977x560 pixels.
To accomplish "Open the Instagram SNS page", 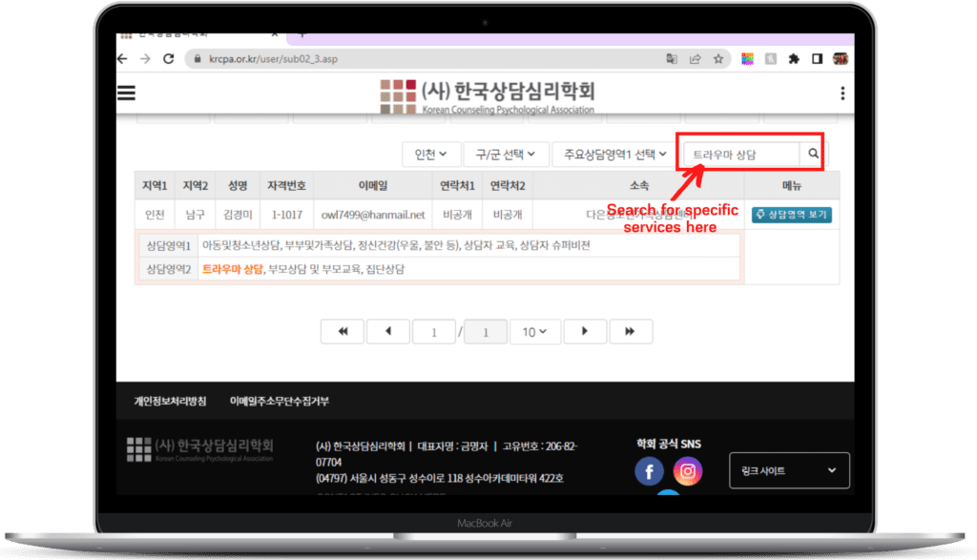I will point(687,471).
